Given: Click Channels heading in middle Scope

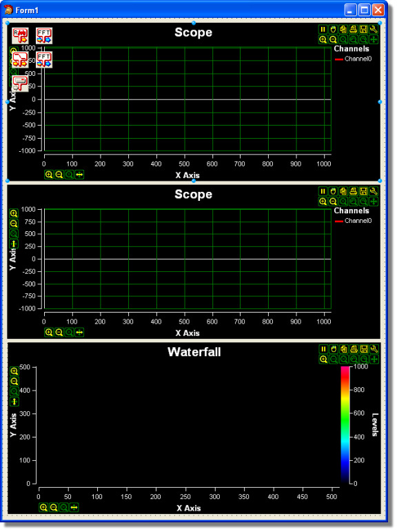Looking at the screenshot, I should [352, 210].
